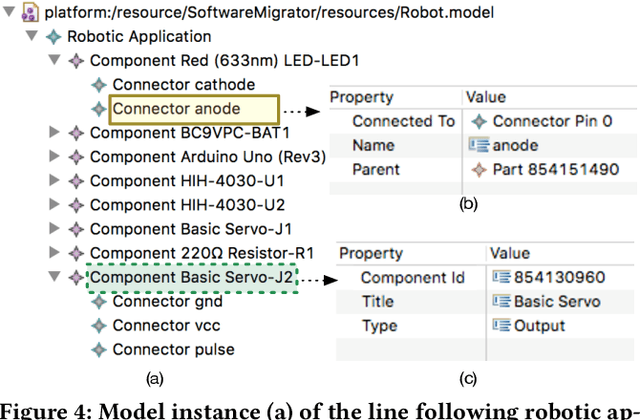The image size is (640, 420).
Task: Click the Title property row
Action: click(377, 302)
